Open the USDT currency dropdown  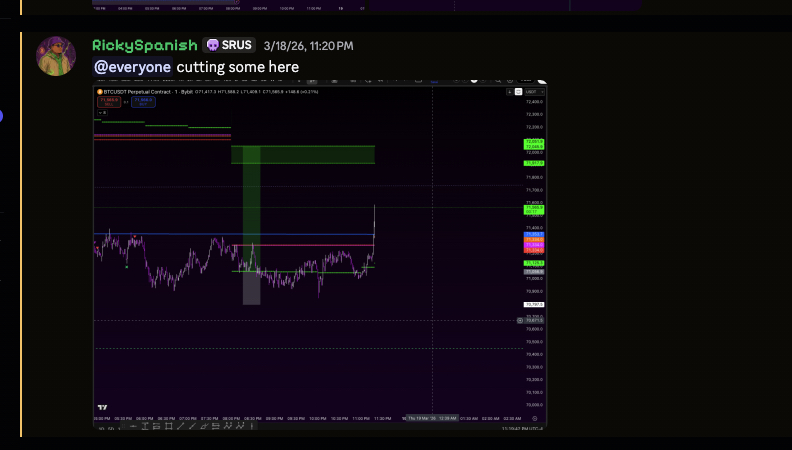(x=530, y=91)
